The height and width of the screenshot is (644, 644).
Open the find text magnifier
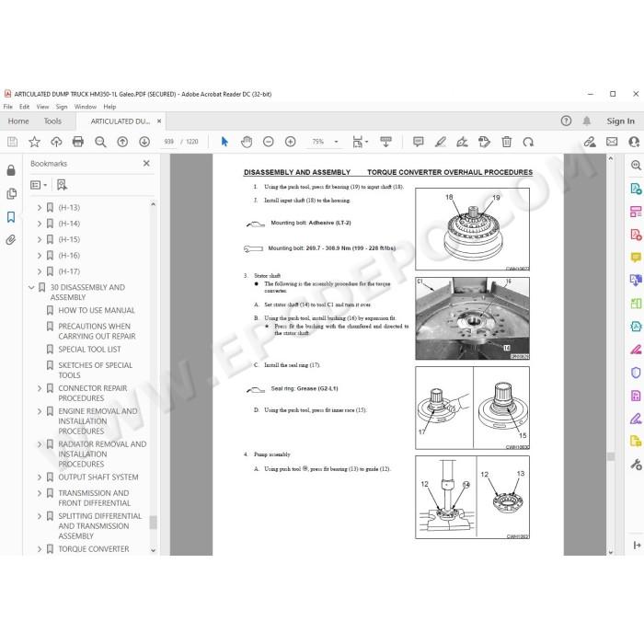(100, 142)
